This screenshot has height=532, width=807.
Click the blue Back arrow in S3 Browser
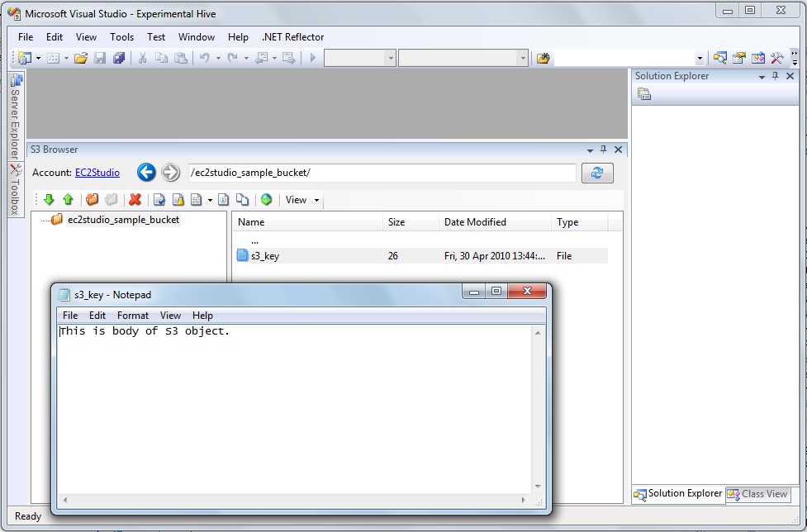coord(146,173)
